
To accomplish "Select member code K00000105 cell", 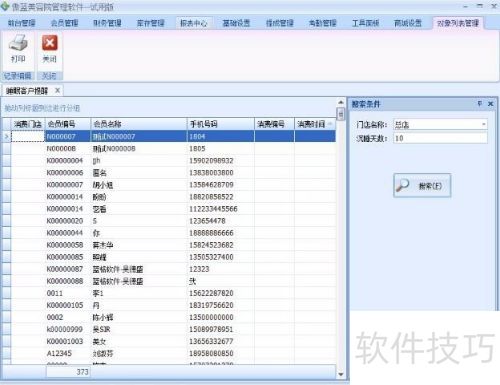I will 68,305.
